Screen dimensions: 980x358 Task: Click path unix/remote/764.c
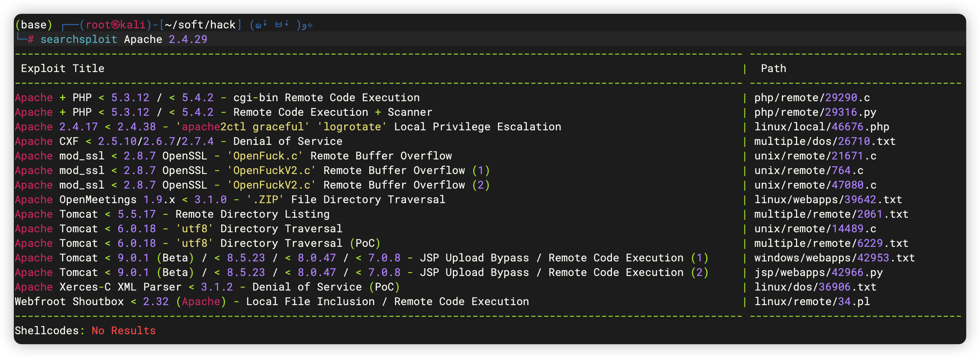pyautogui.click(x=809, y=171)
